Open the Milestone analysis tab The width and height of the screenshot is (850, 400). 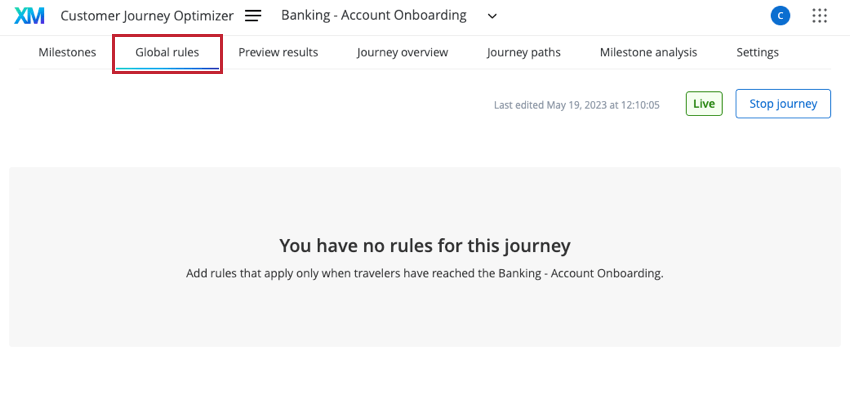pos(648,53)
